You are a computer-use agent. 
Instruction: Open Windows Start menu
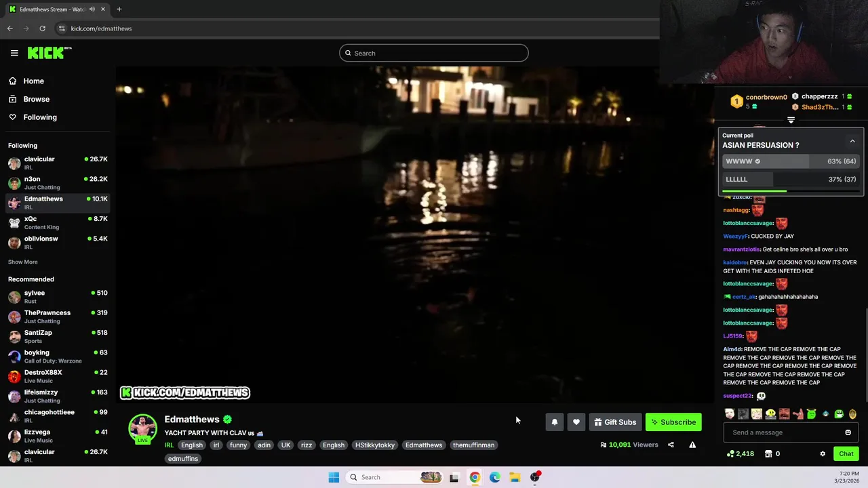click(x=334, y=477)
